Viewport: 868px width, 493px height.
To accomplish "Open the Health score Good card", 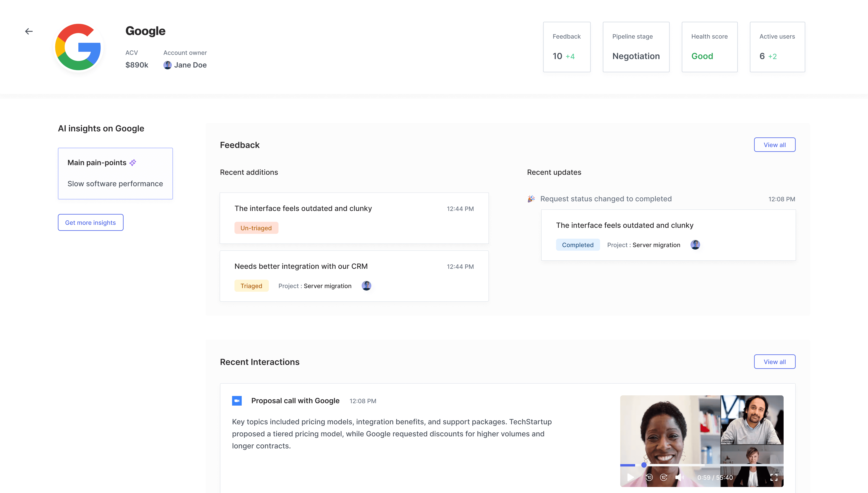I will (709, 47).
